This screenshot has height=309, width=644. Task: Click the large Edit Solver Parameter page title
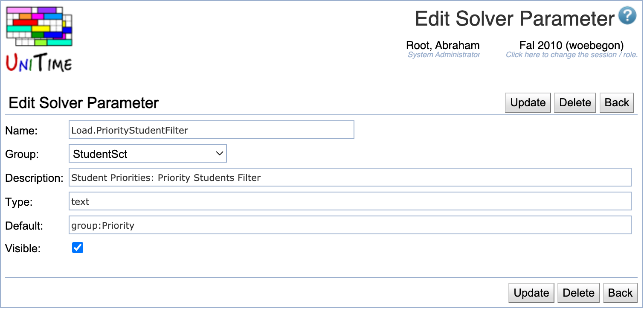point(514,19)
